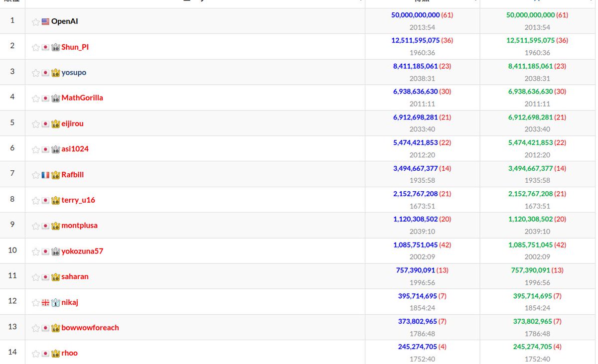Open the Rafbill user profile link
Viewport: 598px width, 364px height.
(x=73, y=175)
